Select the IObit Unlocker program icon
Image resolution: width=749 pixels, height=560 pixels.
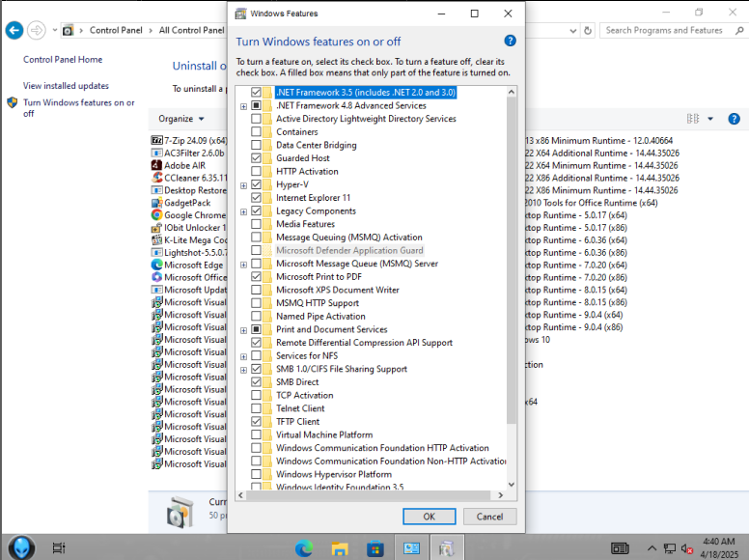[156, 228]
